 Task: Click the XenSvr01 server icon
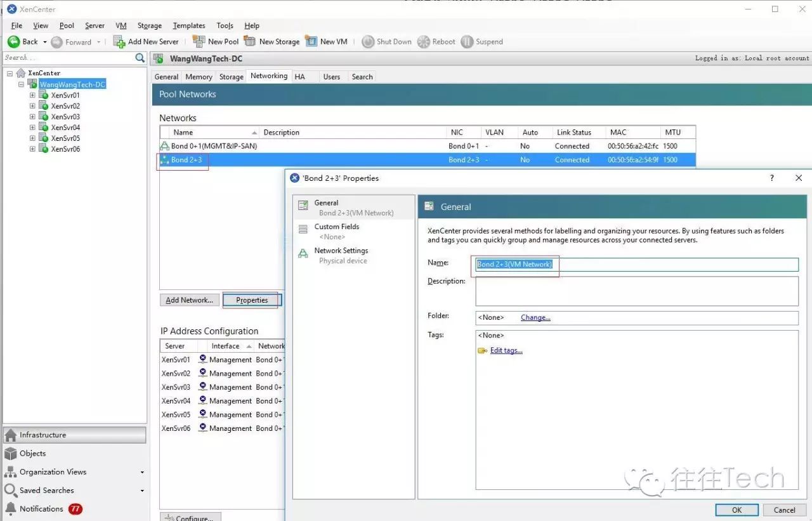pos(44,95)
